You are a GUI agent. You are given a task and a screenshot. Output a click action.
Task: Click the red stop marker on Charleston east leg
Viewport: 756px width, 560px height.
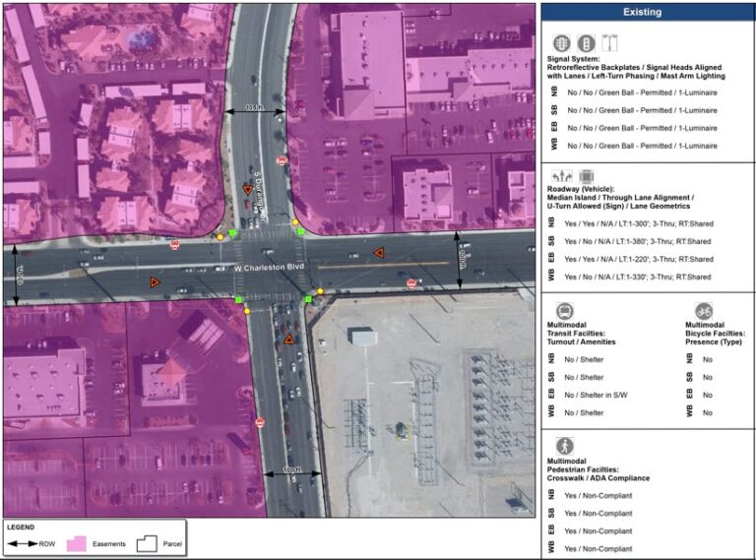coord(411,283)
